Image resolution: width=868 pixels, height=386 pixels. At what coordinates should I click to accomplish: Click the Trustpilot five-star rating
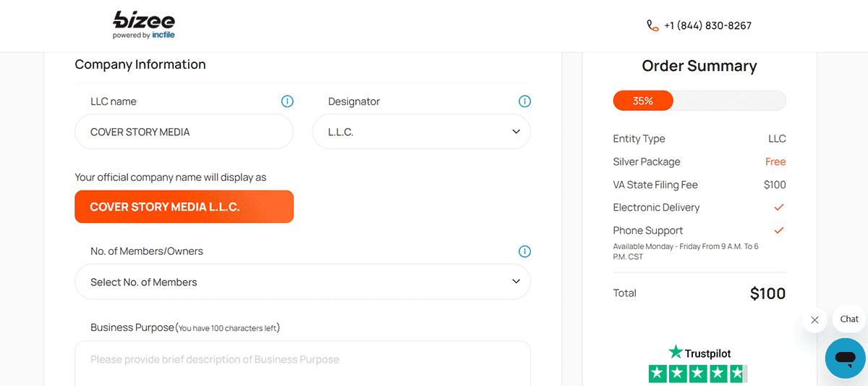click(697, 374)
